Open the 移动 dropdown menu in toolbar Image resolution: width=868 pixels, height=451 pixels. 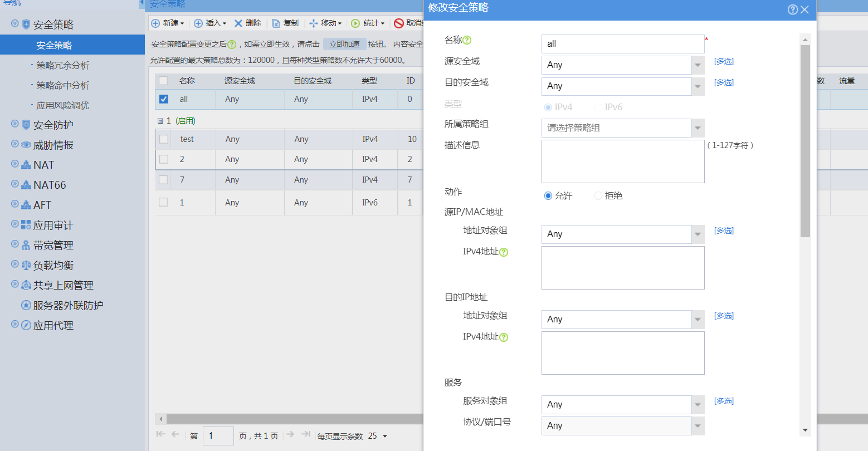coord(325,23)
